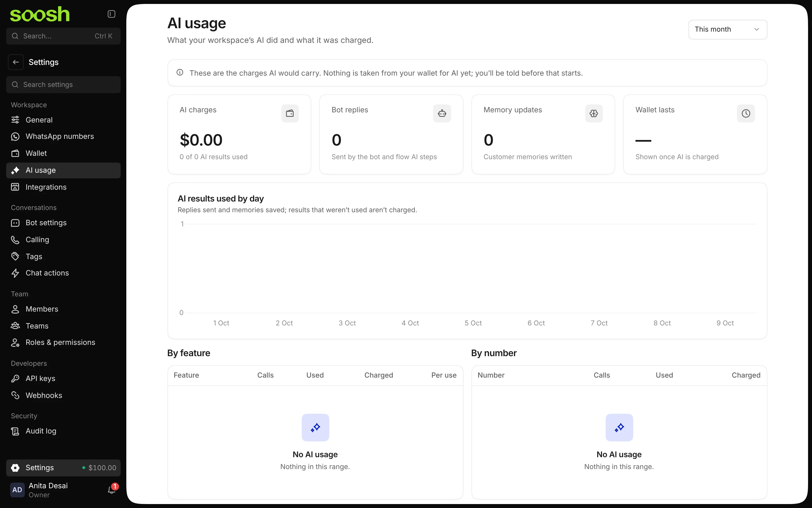Click the Charged column header under By feature
This screenshot has width=812, height=508.
tap(378, 375)
